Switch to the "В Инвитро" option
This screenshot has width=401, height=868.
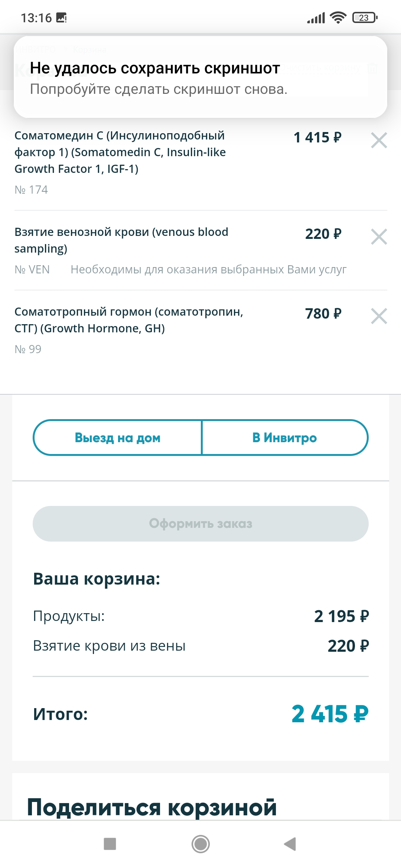[x=284, y=438]
